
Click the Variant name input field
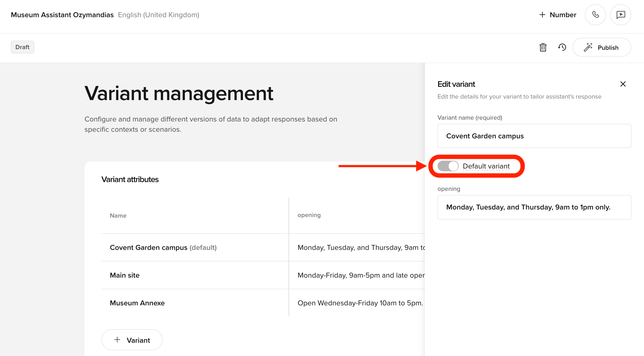click(534, 136)
